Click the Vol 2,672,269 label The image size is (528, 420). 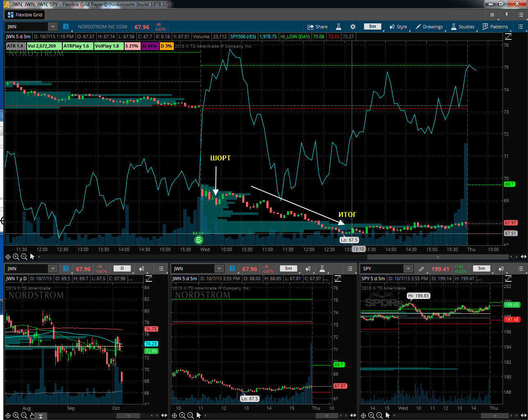[44, 46]
